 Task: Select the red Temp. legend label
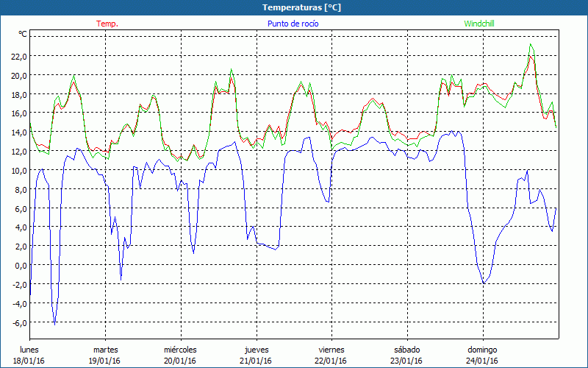click(x=107, y=24)
